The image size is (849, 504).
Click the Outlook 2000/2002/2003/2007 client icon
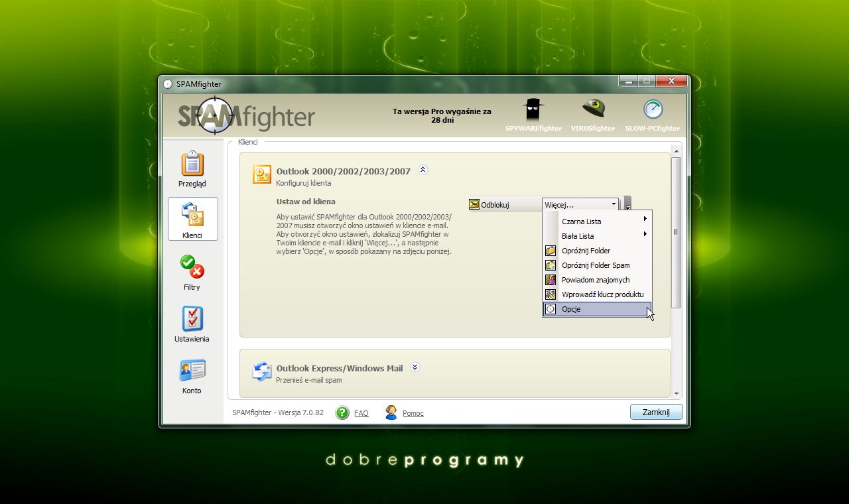(x=262, y=174)
